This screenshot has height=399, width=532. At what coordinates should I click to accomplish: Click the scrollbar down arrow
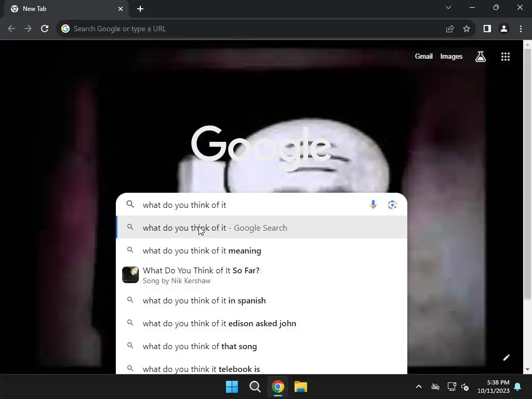528,369
